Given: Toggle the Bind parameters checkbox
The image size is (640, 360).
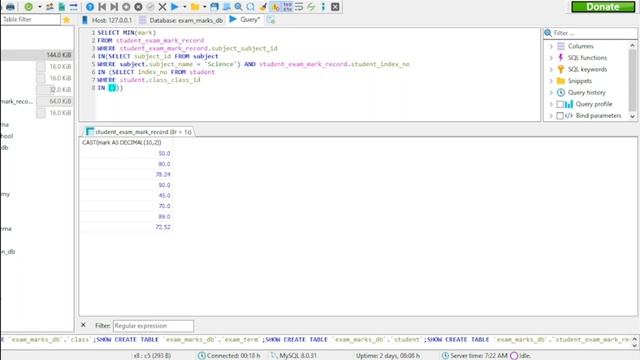Looking at the screenshot, I should click(560, 116).
